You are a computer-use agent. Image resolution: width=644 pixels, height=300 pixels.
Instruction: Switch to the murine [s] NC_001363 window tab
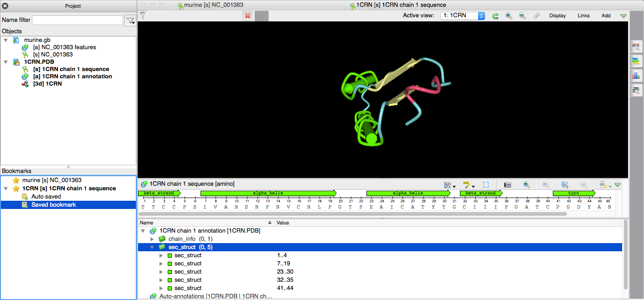(x=210, y=5)
